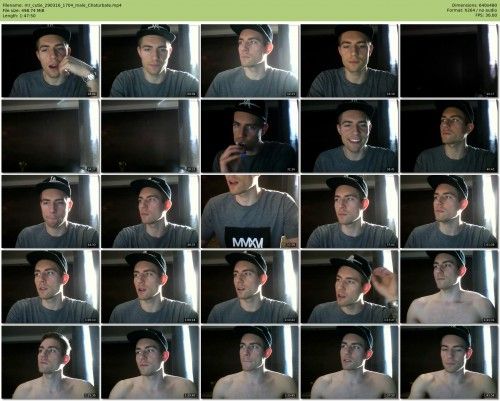This screenshot has width=500, height=401.
Task: Click the Dimensions info in the header
Action: tap(475, 5)
